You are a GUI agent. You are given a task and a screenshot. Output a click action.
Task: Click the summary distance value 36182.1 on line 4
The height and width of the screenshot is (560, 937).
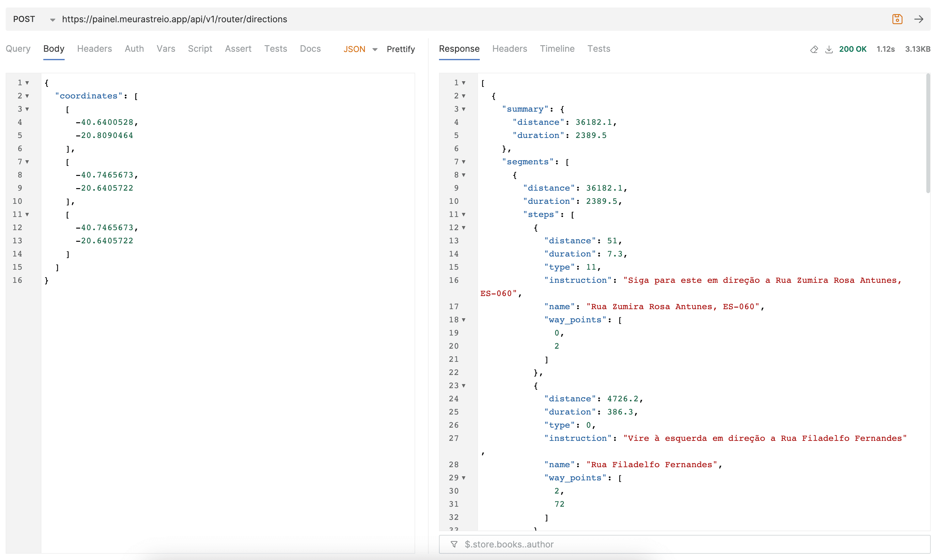593,122
